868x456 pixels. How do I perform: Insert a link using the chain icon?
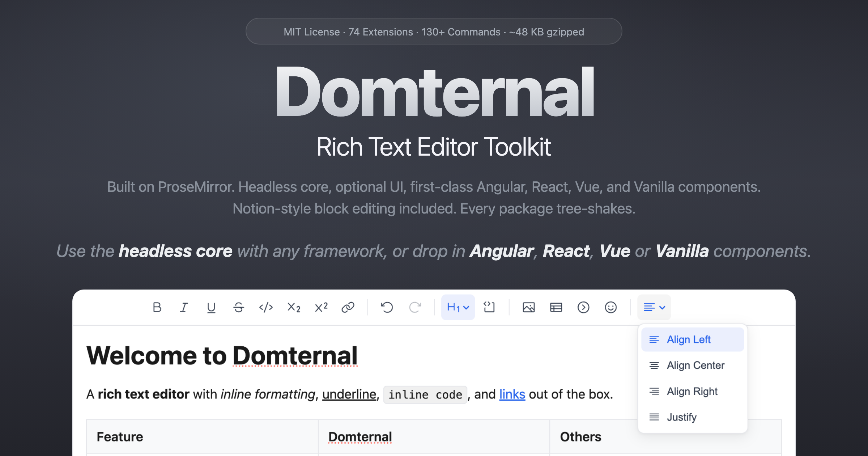pos(348,307)
